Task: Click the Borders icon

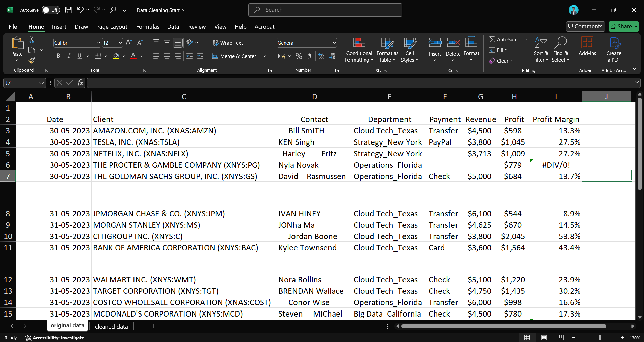Action: tap(98, 56)
